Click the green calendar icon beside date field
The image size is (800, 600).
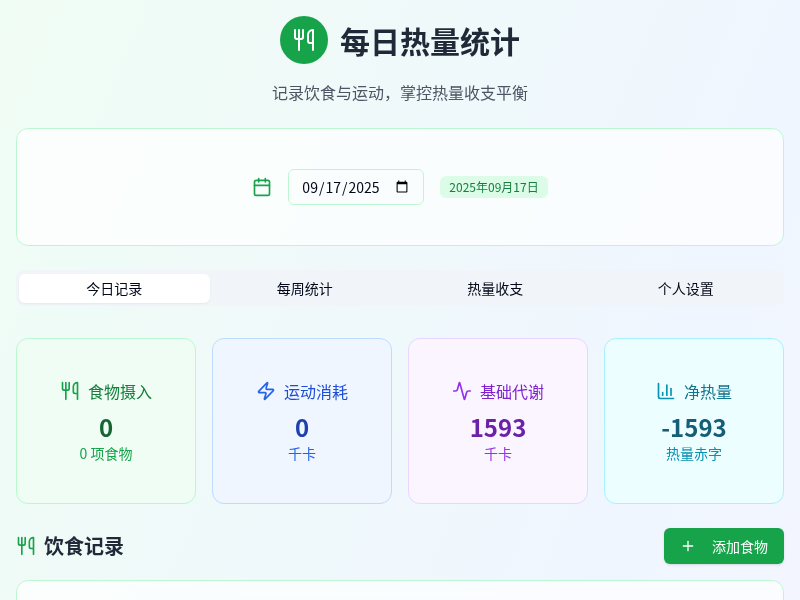[x=262, y=187]
